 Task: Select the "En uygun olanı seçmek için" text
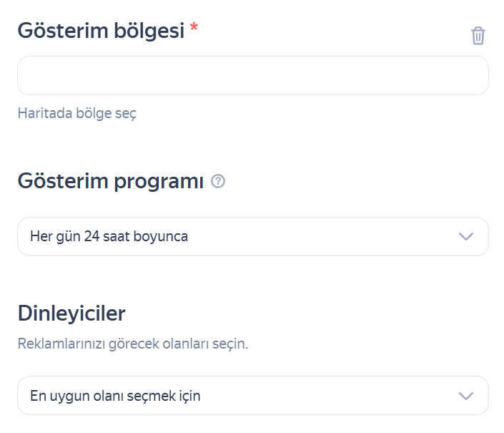[x=115, y=396]
